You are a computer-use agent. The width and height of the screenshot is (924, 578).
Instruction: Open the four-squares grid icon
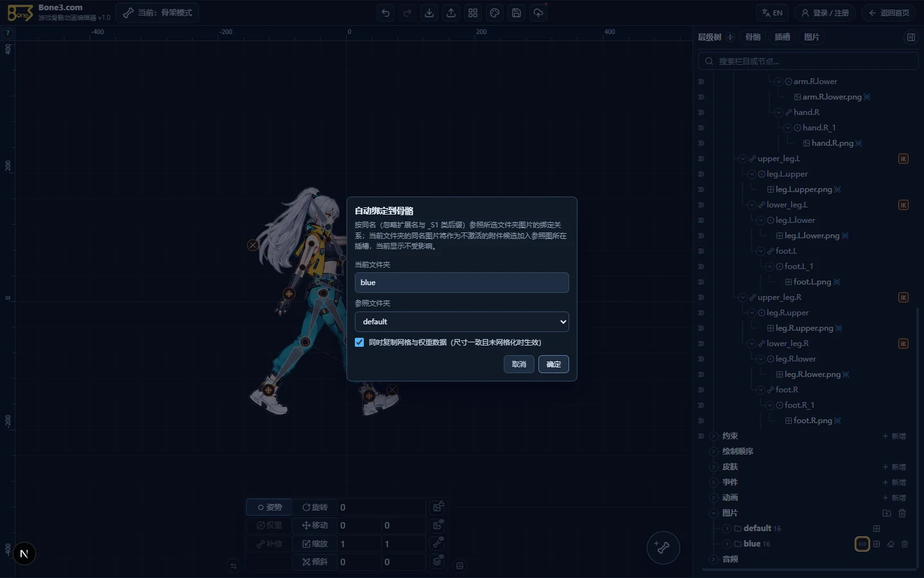(x=473, y=13)
